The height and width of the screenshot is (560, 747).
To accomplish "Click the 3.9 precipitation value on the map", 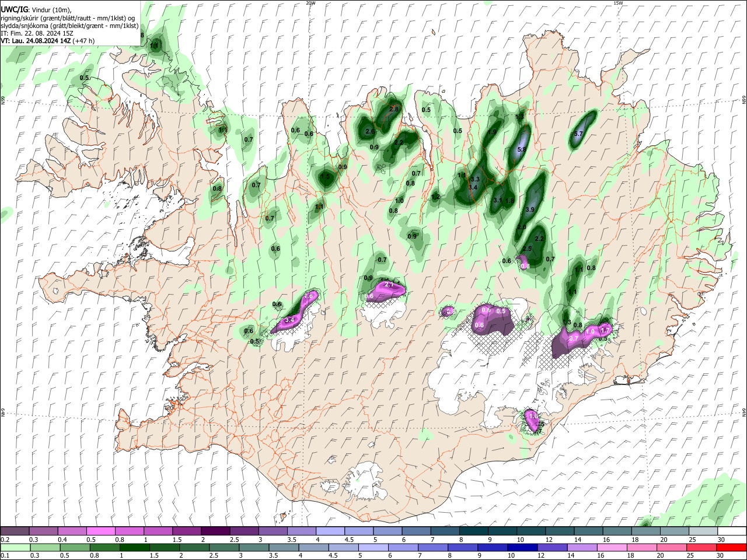I will tap(530, 209).
